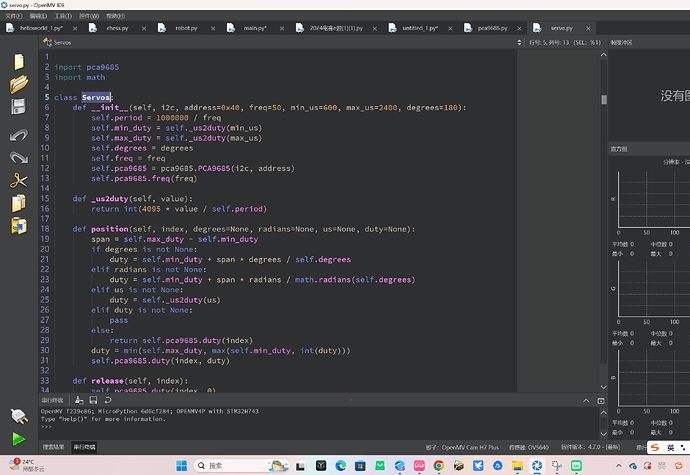Screen dimensions: 690x475
Task: Close the chess.py tab
Action: 144,28
